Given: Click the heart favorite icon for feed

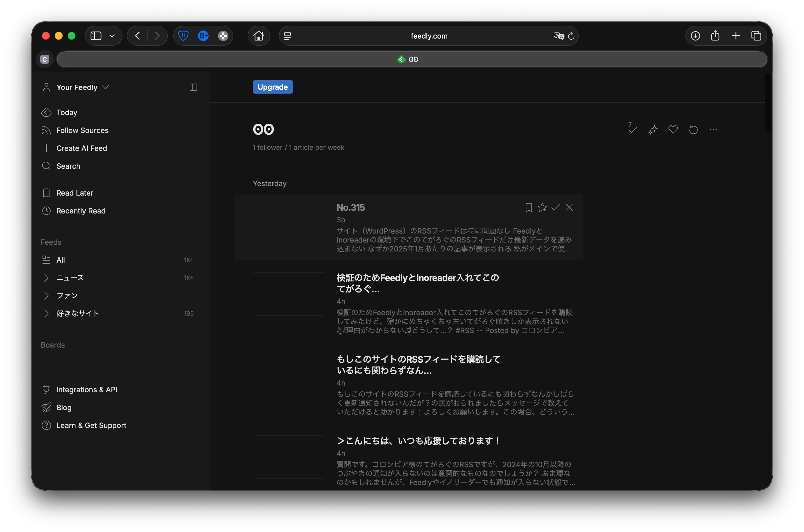Looking at the screenshot, I should [x=673, y=130].
